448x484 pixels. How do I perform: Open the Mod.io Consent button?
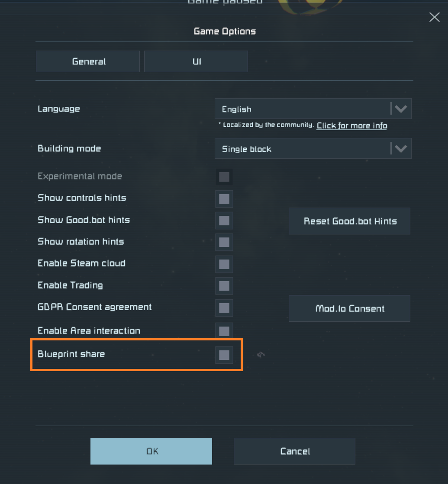[349, 308]
